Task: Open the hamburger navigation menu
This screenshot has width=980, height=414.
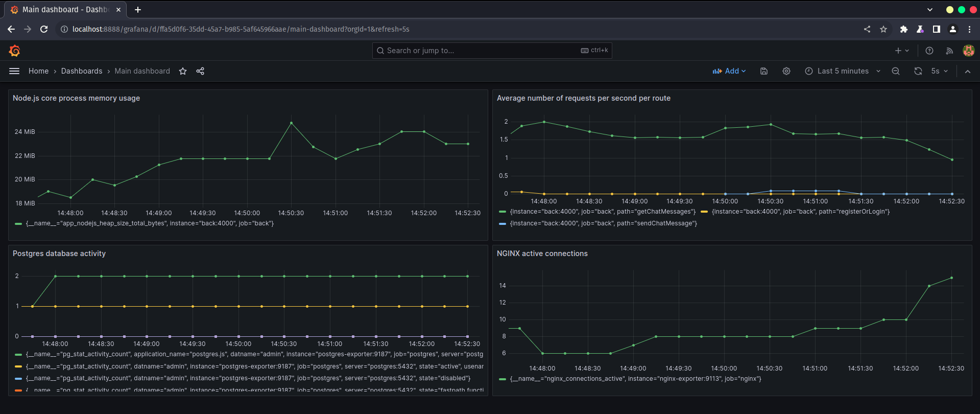Action: click(14, 71)
